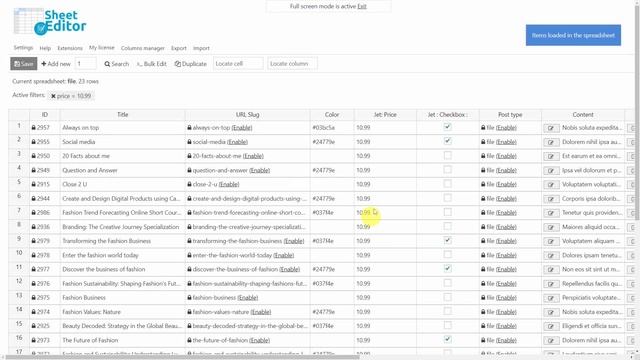Select title cell Fashion Values: Nature
The width and height of the screenshot is (640, 360).
pos(122,312)
